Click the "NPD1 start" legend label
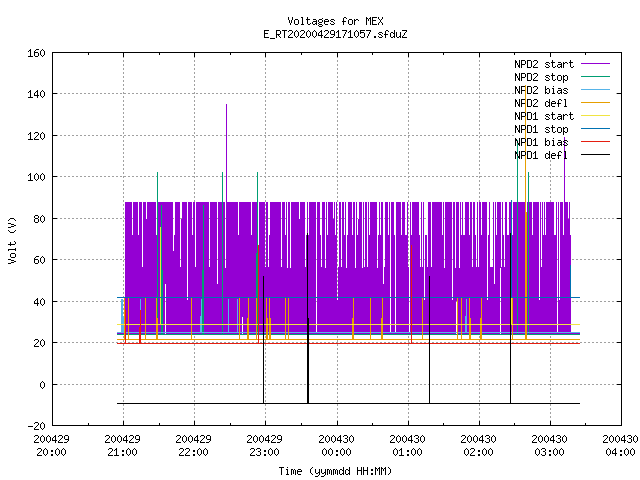 (544, 116)
